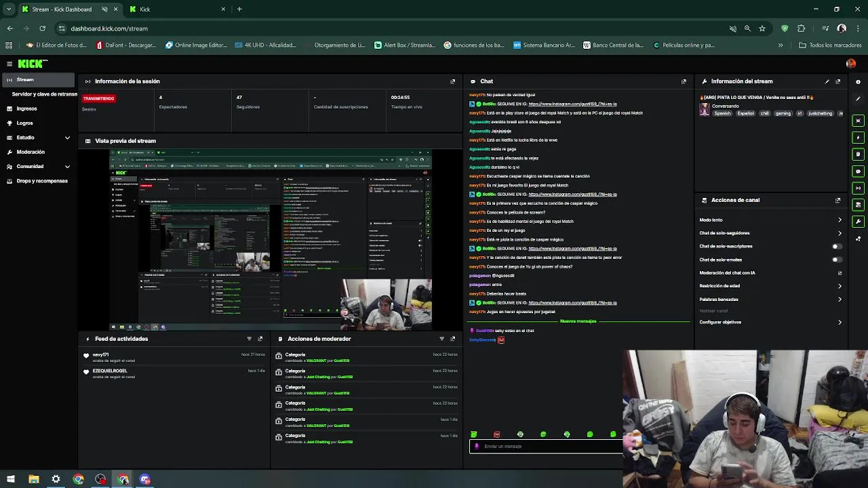Bookmark this page with the star icon
This screenshot has height=488, width=868.
click(x=762, y=28)
